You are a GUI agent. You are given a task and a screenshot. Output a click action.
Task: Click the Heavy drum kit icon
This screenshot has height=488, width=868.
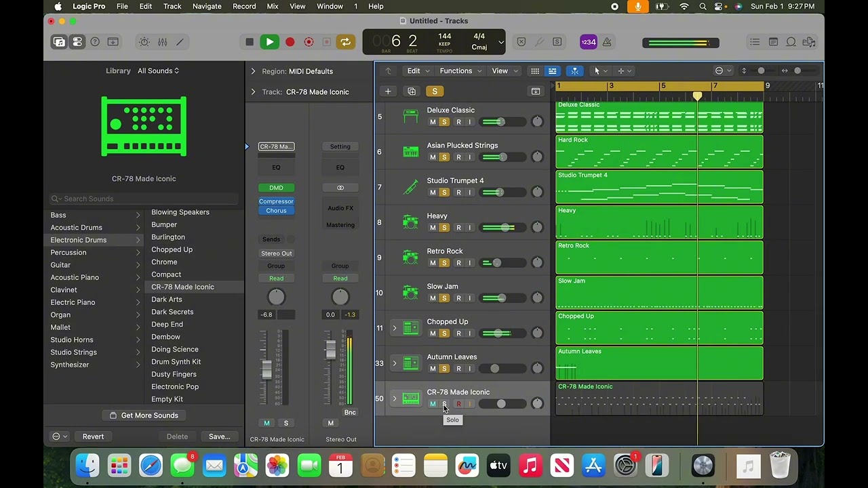point(410,222)
